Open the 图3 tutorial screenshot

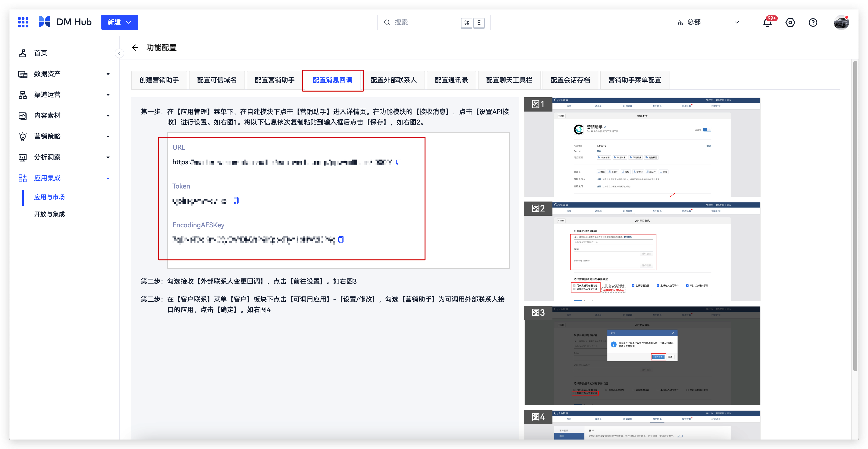(x=642, y=356)
